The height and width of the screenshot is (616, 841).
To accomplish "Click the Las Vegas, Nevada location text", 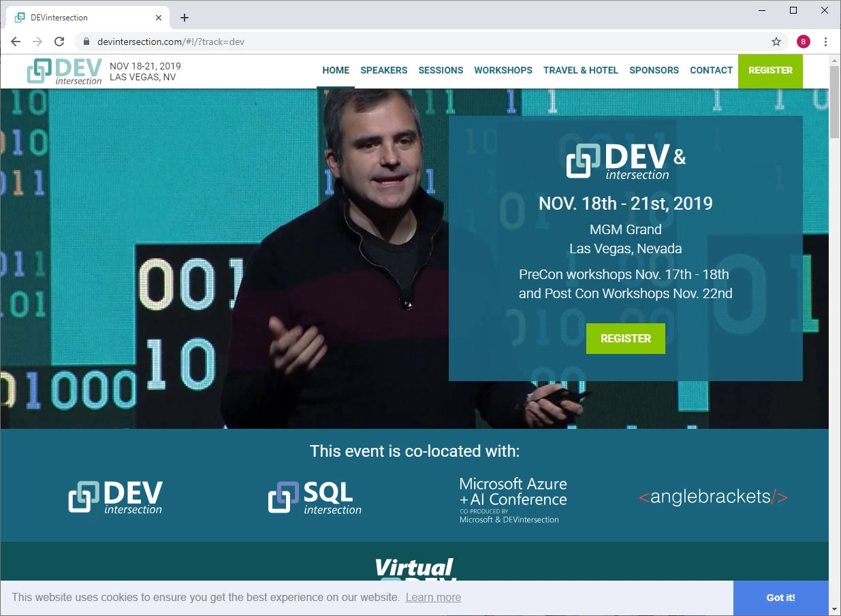I will click(626, 248).
